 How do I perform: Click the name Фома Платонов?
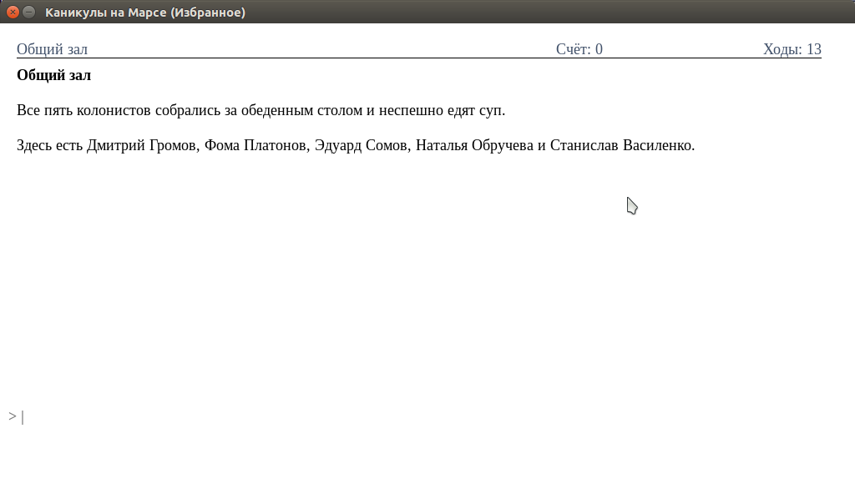255,146
